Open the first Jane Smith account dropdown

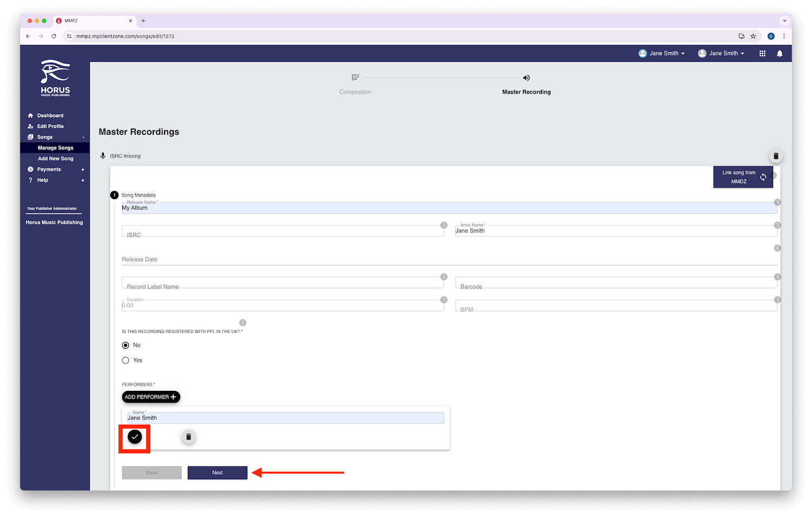pos(662,54)
